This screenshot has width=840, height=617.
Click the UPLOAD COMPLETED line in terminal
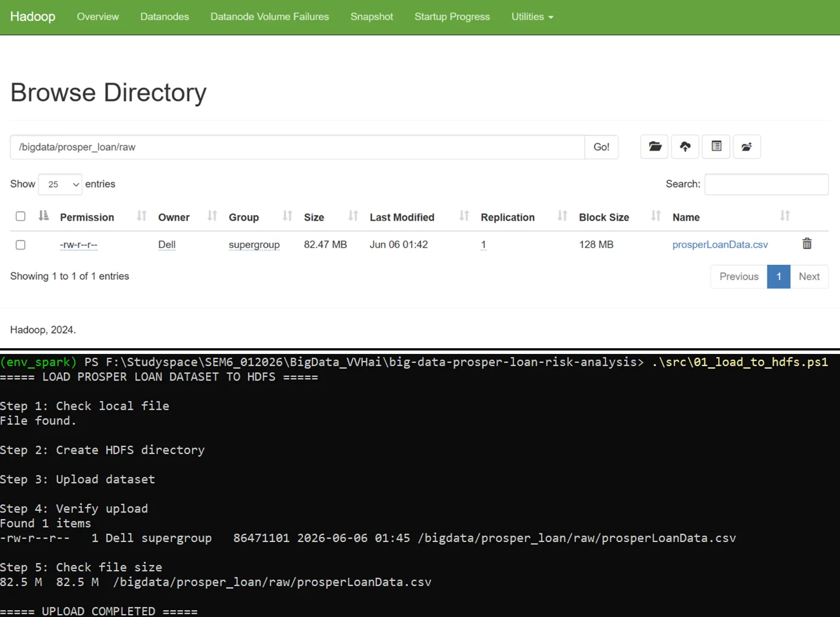[99, 611]
